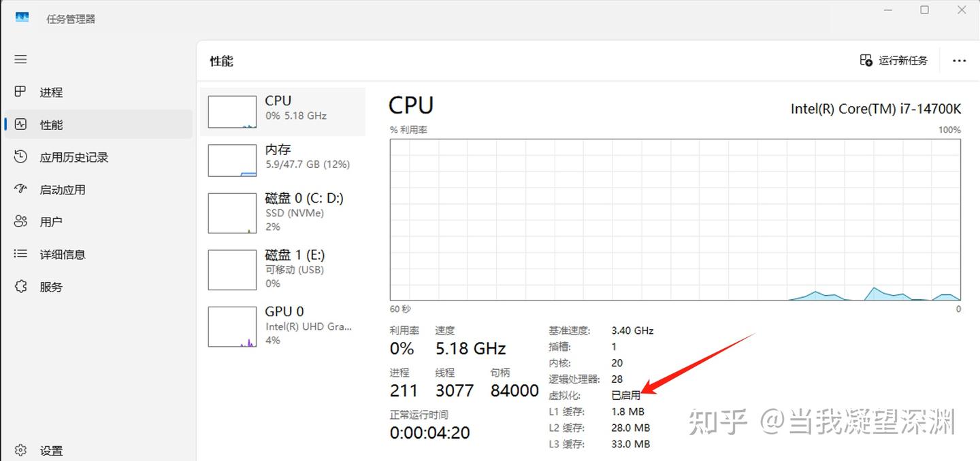The height and width of the screenshot is (461, 980).
Task: Switch to 磁盘 1 (E:) monitoring
Action: (282, 269)
